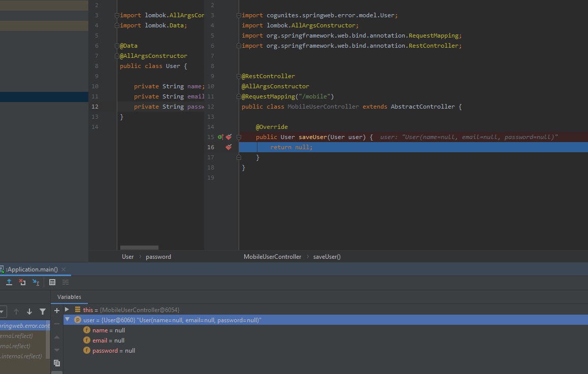Click RequestMapping in the import statement

(434, 36)
